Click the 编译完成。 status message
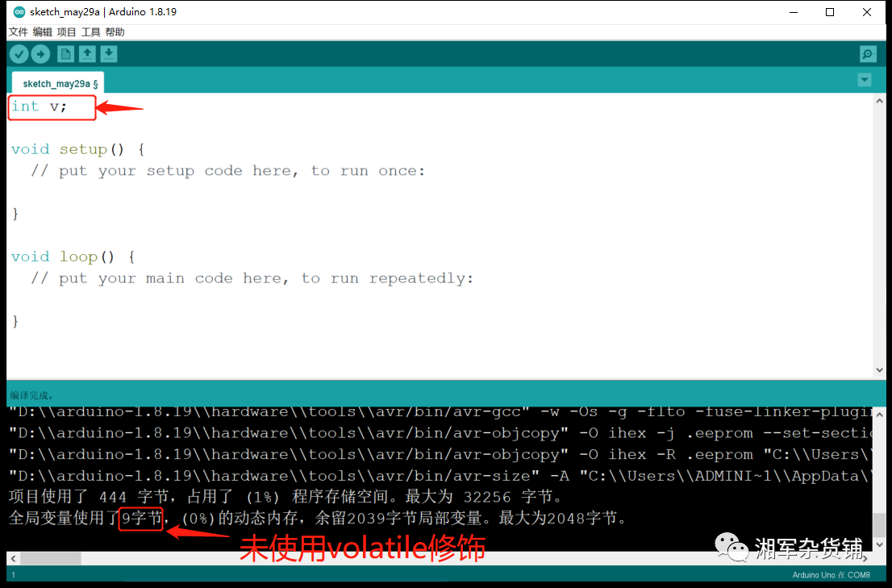This screenshot has height=588, width=892. point(31,395)
